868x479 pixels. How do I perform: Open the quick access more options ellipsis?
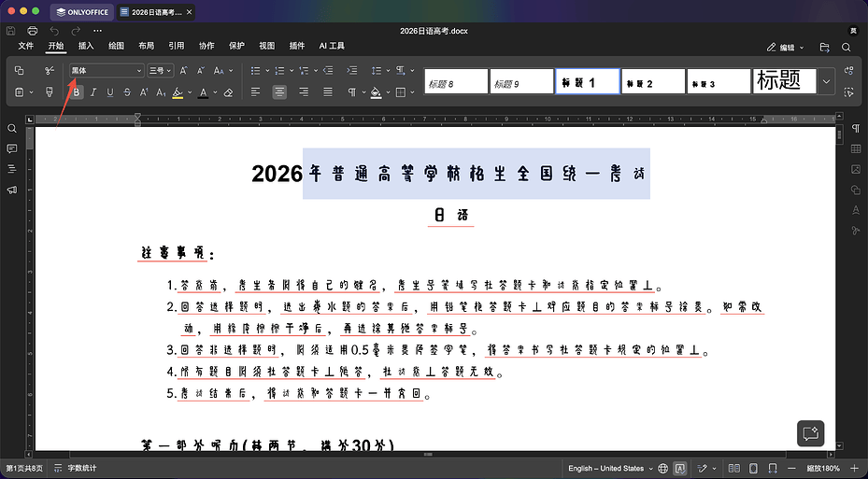97,31
